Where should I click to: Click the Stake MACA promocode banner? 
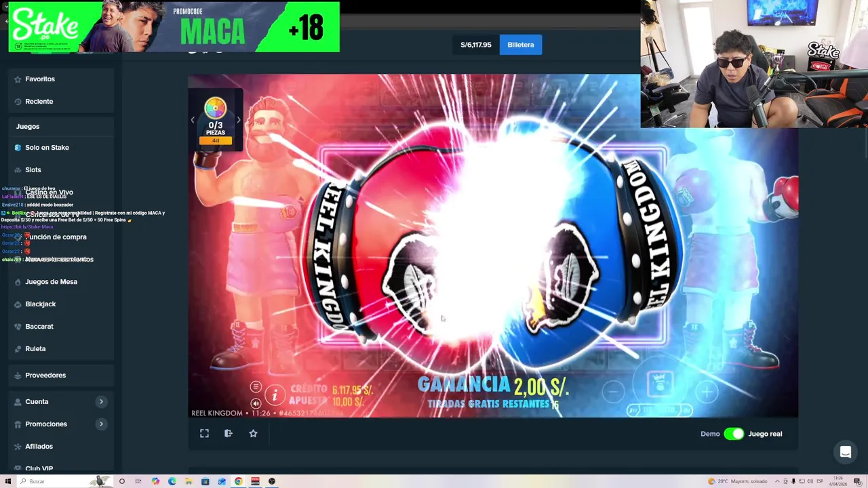(174, 27)
